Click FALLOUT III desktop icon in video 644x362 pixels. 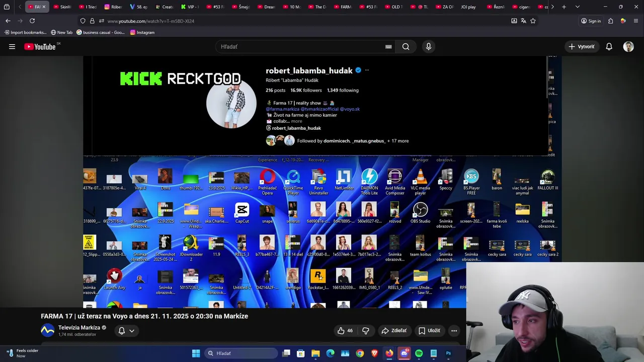(547, 180)
